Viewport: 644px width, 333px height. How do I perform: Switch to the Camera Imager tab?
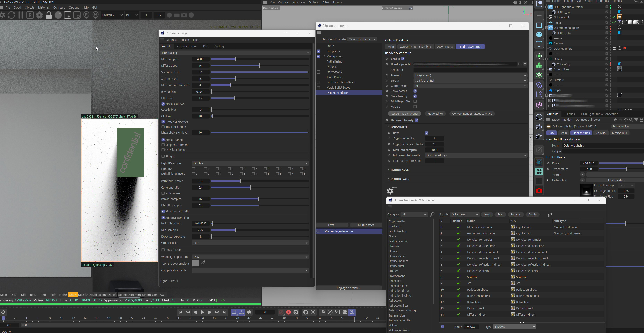[x=187, y=47]
